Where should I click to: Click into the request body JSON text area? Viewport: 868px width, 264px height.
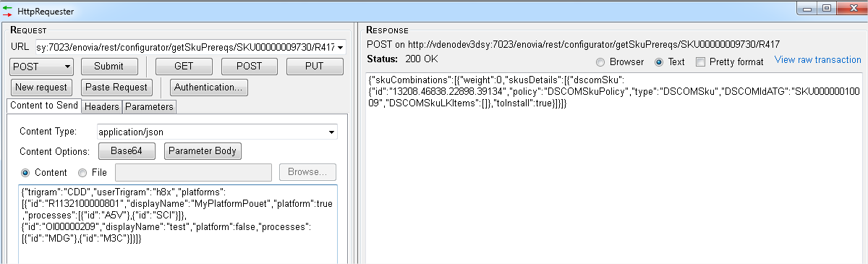coord(178,224)
